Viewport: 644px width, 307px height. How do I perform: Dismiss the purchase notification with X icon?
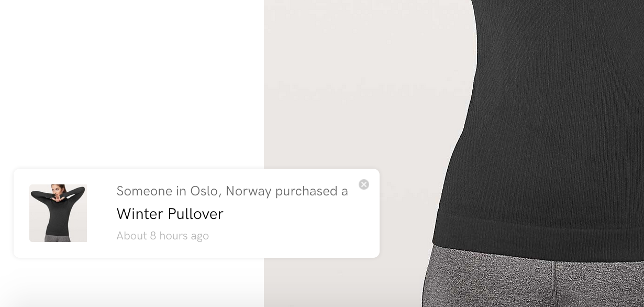coord(364,184)
